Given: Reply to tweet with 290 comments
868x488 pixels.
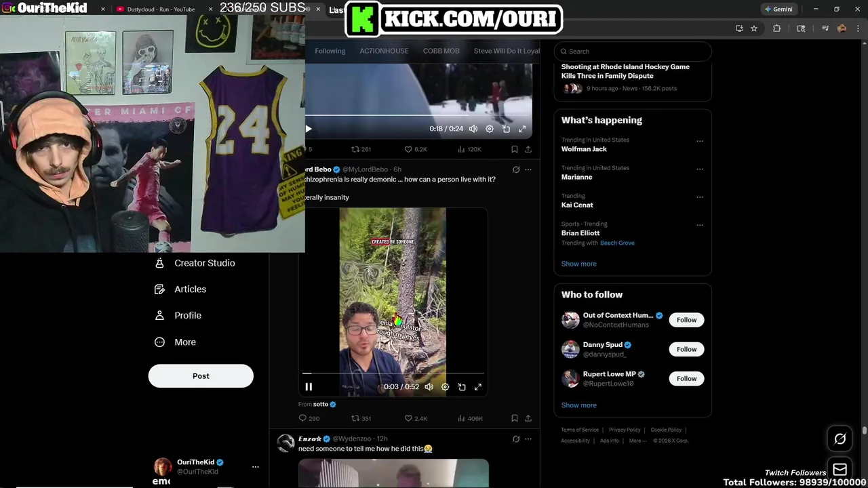Looking at the screenshot, I should click(x=309, y=418).
